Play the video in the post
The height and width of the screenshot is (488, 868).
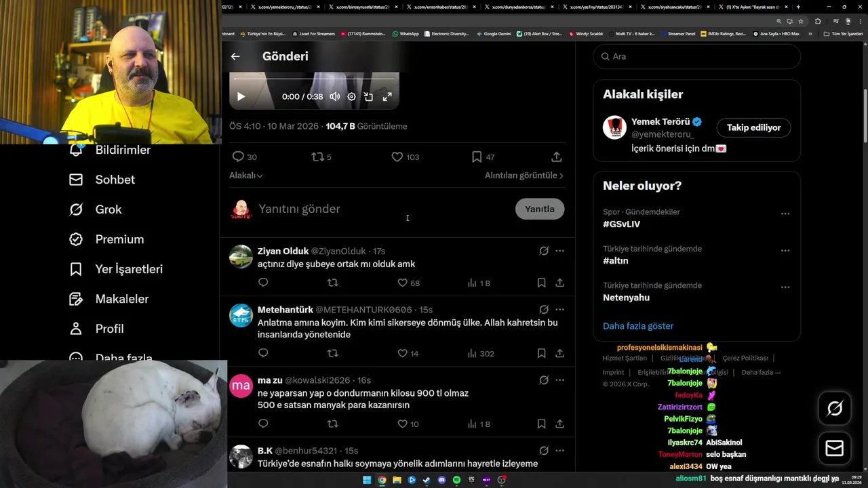241,96
